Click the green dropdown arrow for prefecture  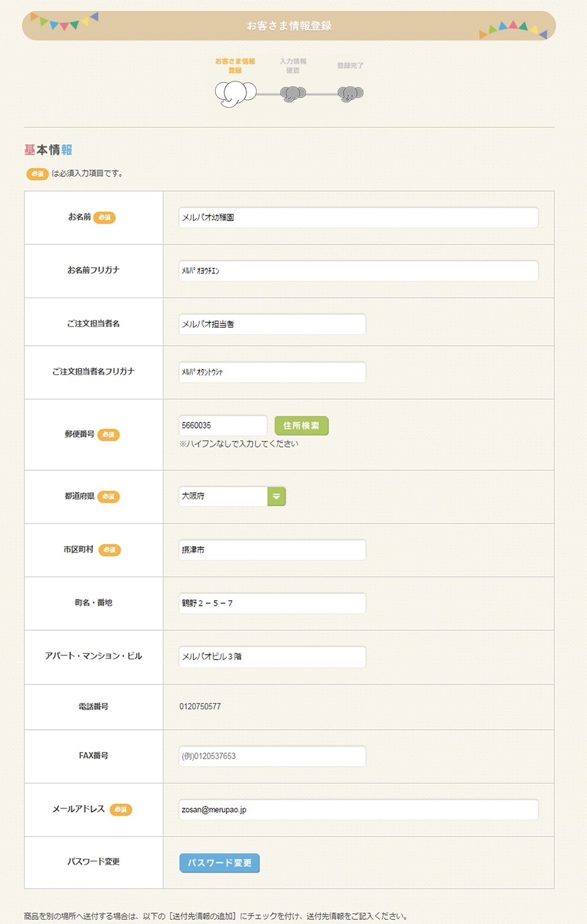pyautogui.click(x=276, y=496)
